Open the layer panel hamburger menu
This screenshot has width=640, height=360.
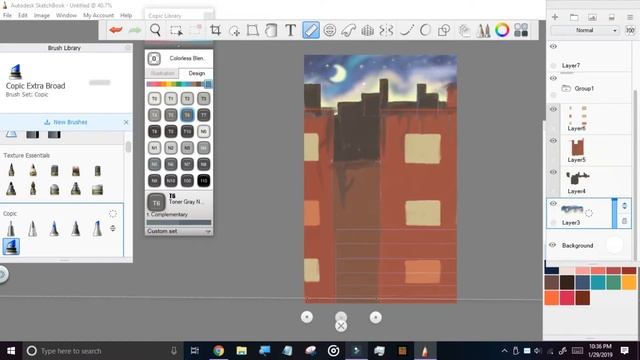[630, 17]
